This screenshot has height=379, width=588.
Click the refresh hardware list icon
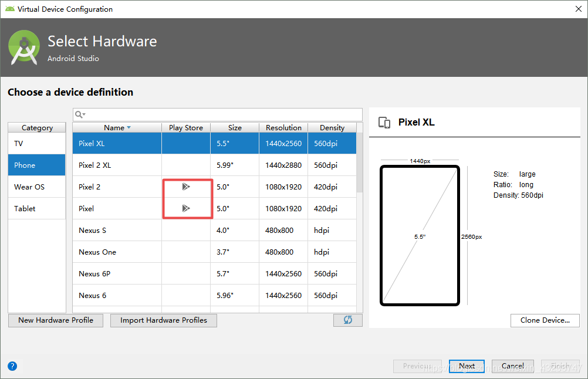click(x=347, y=320)
